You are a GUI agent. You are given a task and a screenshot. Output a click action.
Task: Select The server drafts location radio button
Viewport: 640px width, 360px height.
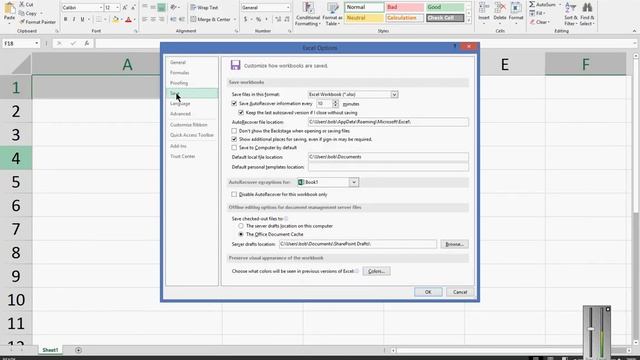pos(241,226)
